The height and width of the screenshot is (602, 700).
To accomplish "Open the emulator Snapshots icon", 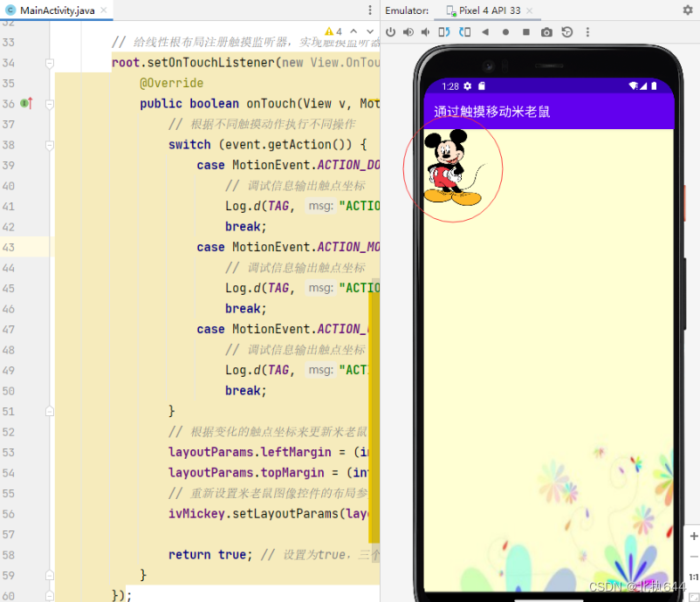I will point(567,32).
